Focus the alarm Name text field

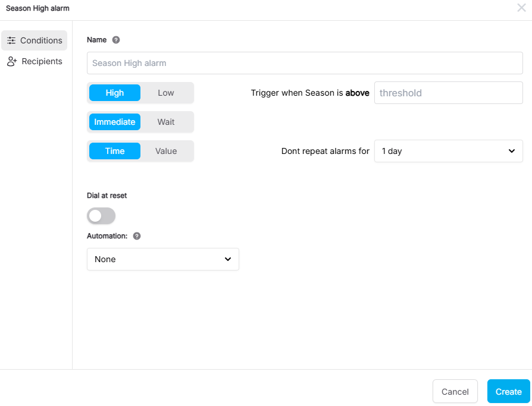tap(305, 63)
